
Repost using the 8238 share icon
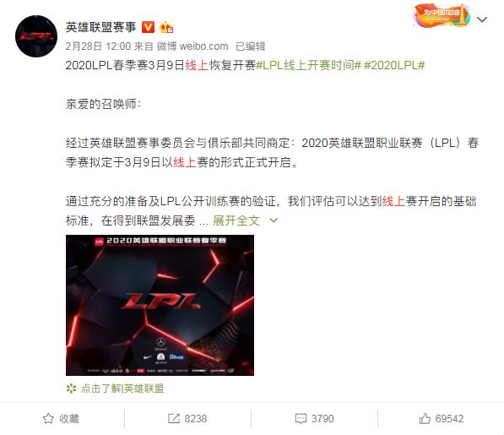[187, 419]
